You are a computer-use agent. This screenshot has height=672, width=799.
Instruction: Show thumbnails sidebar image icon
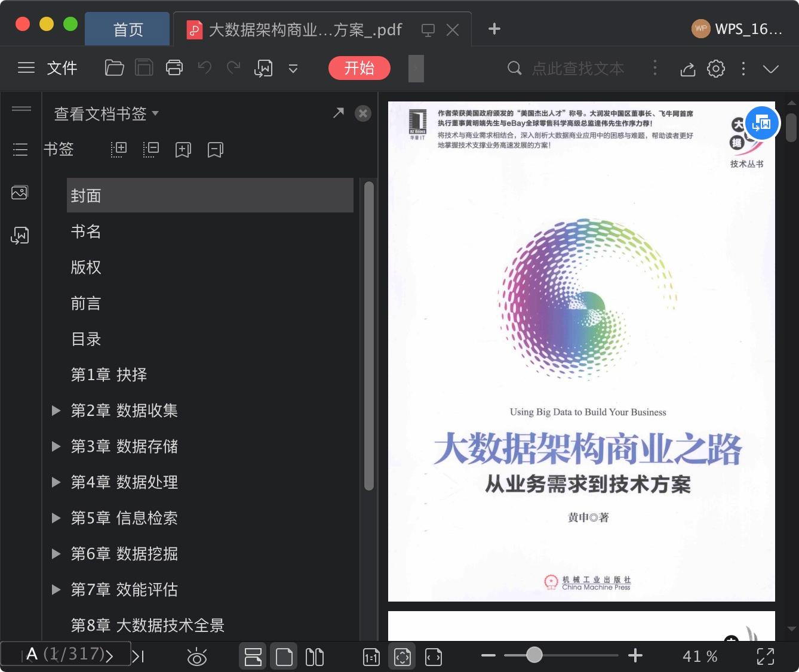pyautogui.click(x=20, y=192)
